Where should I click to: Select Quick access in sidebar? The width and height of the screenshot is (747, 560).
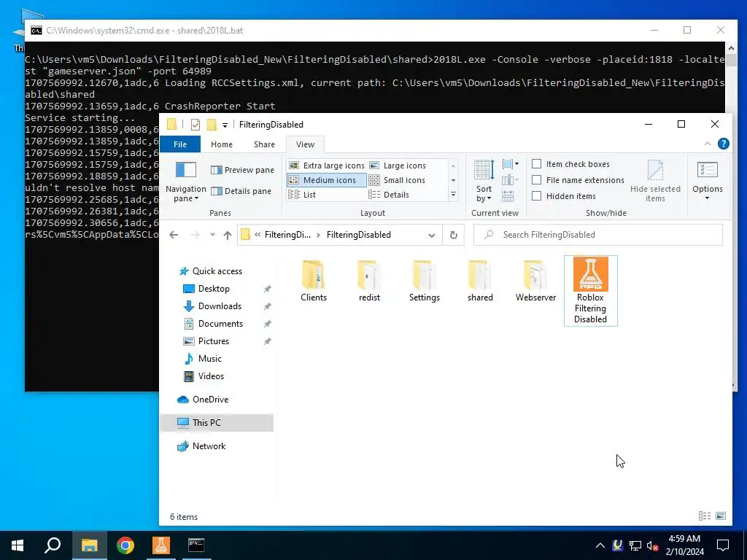tap(217, 271)
